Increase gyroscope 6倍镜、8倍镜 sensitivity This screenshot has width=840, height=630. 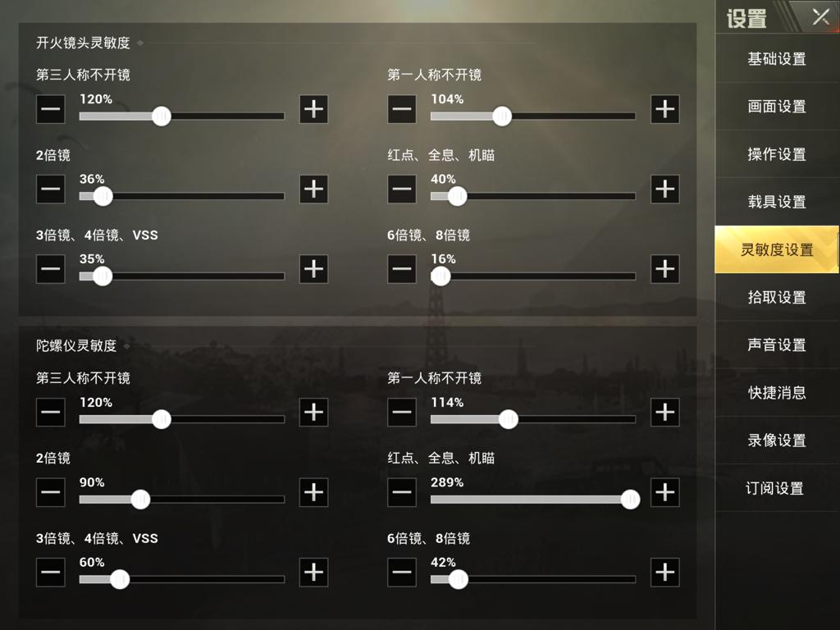(664, 573)
